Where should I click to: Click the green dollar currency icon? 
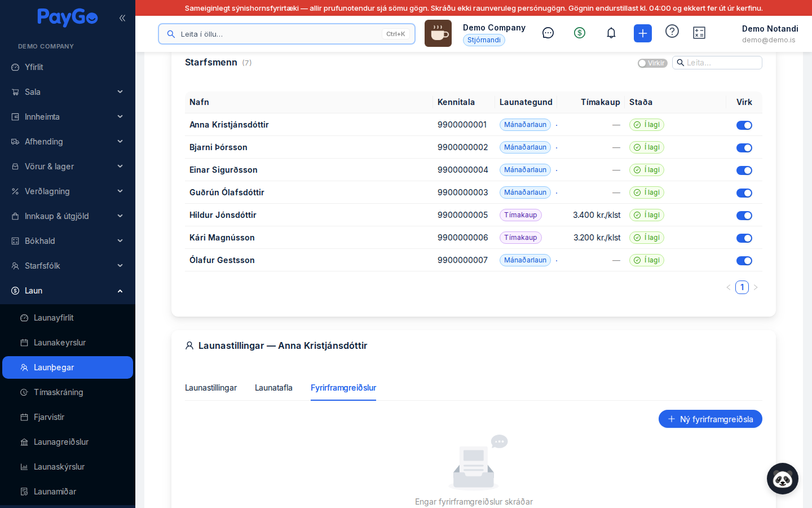pos(580,33)
